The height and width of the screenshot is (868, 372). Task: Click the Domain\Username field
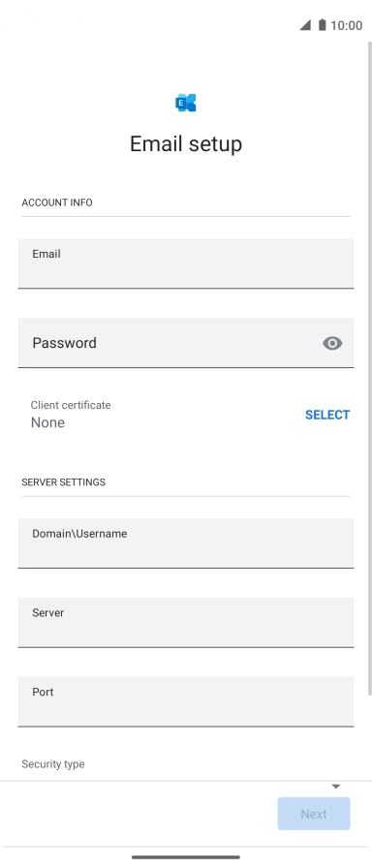(x=186, y=543)
